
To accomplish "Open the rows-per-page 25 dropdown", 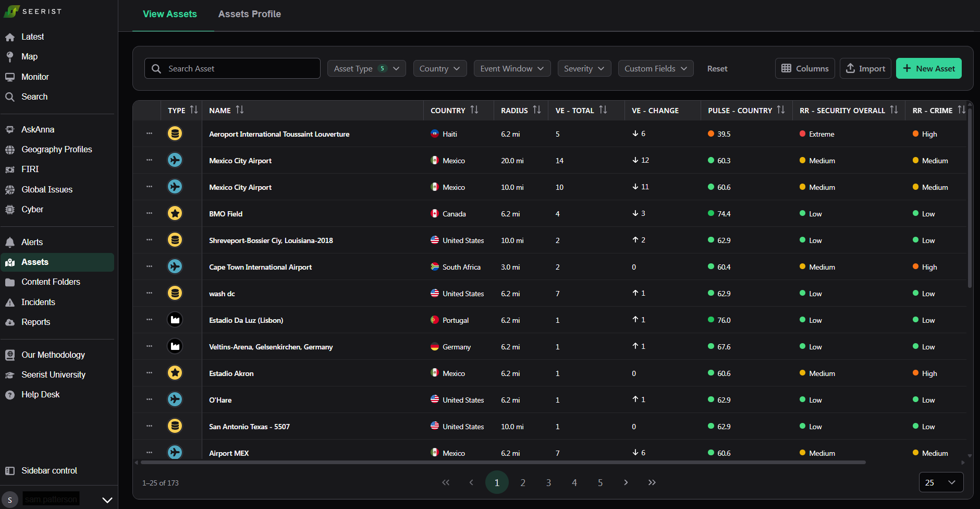I will click(941, 482).
